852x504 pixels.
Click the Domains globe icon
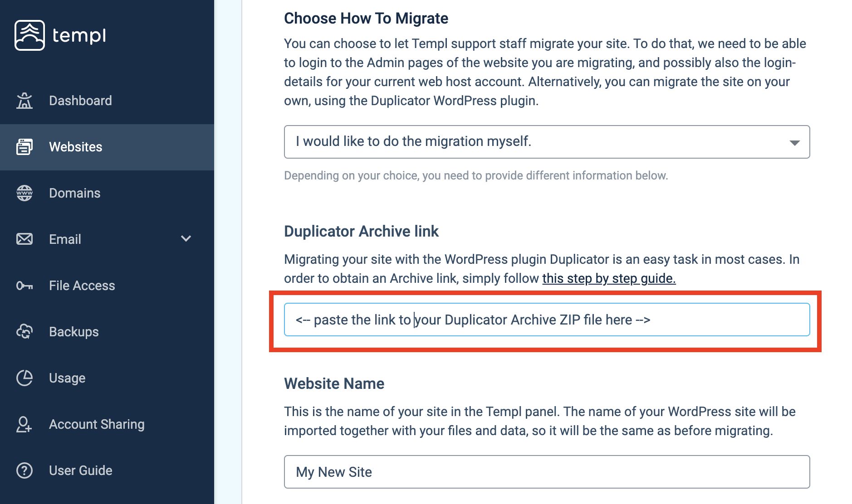(x=24, y=193)
